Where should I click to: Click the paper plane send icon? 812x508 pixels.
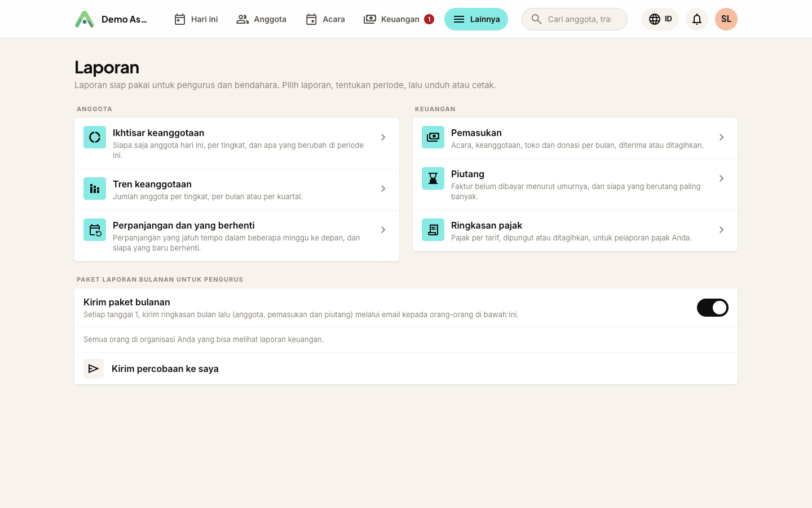tap(94, 369)
